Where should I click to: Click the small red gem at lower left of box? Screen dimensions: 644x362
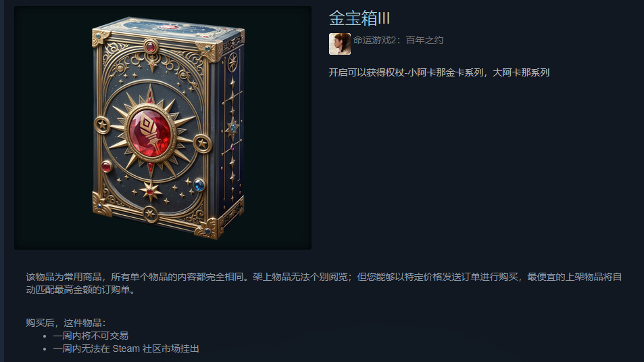(x=106, y=166)
